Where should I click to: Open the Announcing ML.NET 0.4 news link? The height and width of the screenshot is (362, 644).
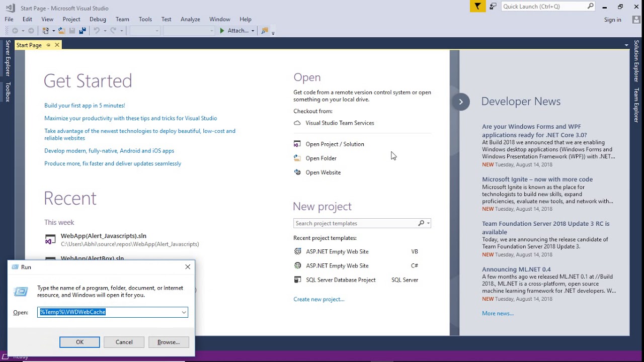pos(517,269)
